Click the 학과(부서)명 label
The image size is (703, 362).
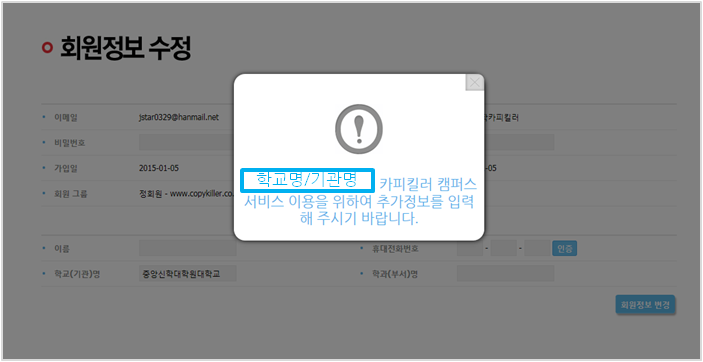(395, 274)
